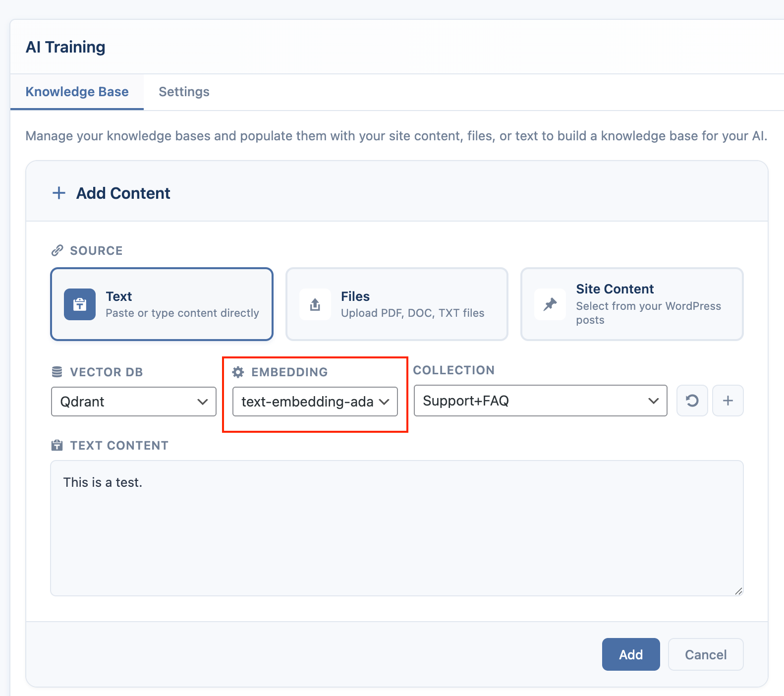The height and width of the screenshot is (696, 784).
Task: Click the 'This is a test.' text
Action: click(x=103, y=482)
